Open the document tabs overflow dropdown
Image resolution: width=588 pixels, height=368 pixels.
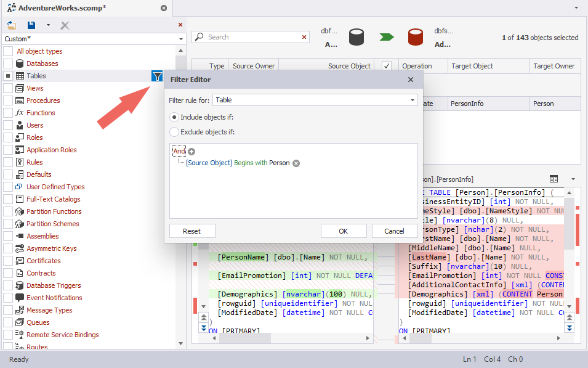point(576,8)
